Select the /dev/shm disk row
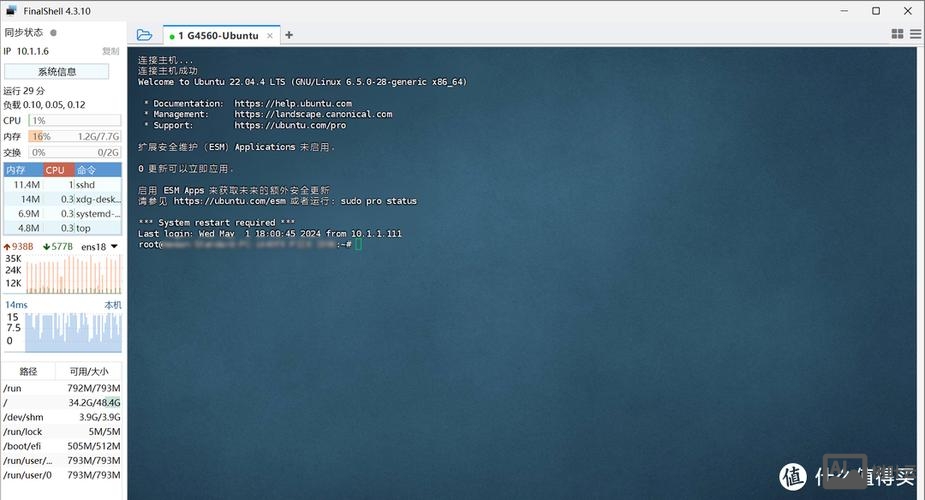The height and width of the screenshot is (500, 925). (62, 417)
